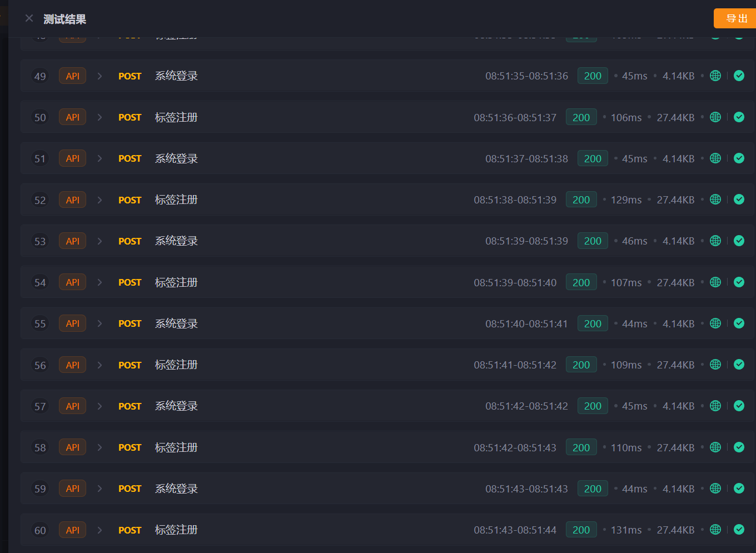The image size is (756, 553).
Task: Expand row 59 chevron arrow
Action: point(100,489)
